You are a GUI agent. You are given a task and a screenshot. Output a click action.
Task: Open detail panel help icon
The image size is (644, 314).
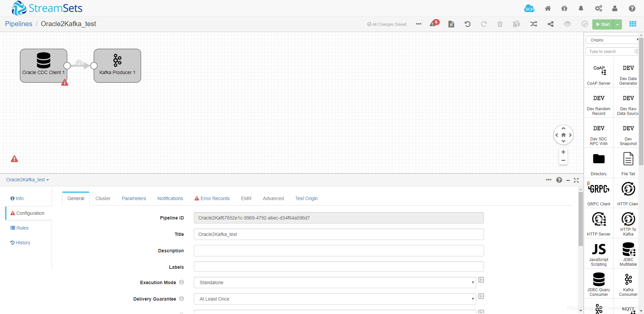click(559, 180)
